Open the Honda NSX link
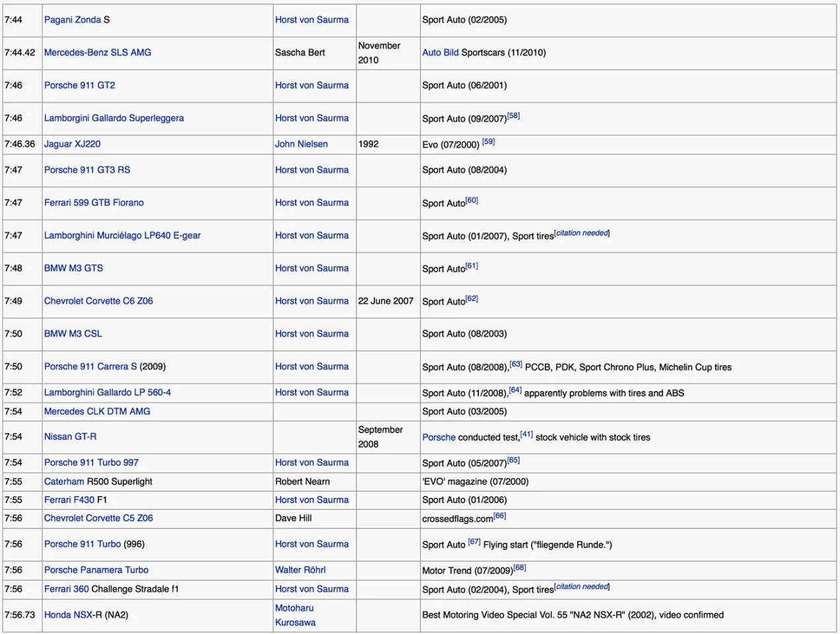 pos(69,615)
